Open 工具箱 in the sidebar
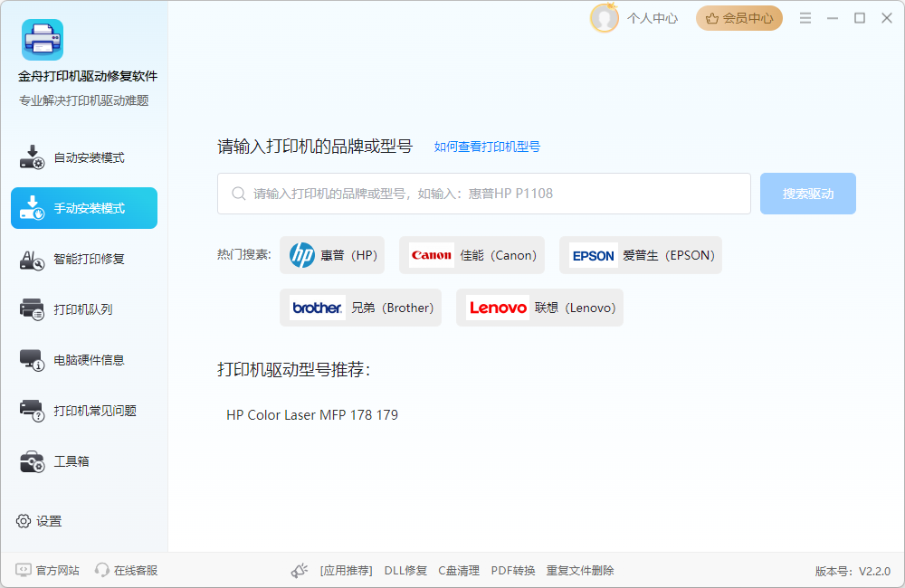The height and width of the screenshot is (588, 905). 84,461
